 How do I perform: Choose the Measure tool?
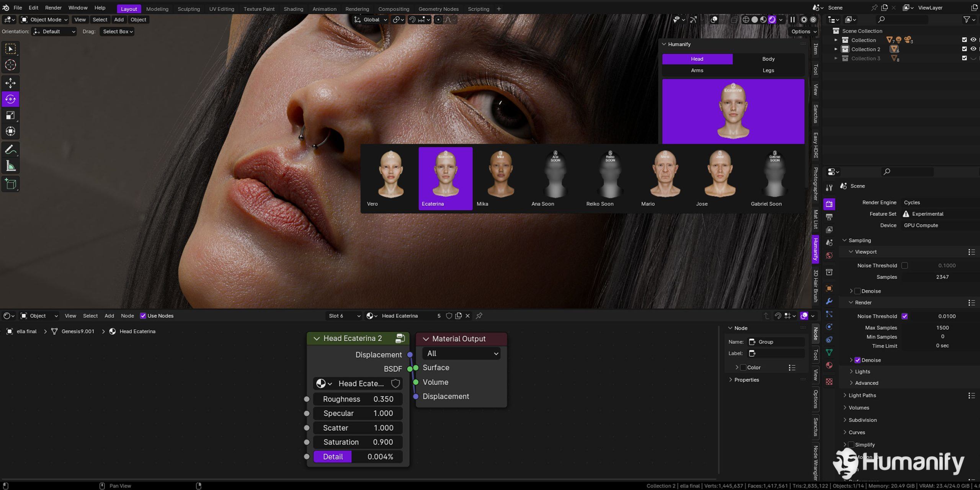pyautogui.click(x=10, y=166)
